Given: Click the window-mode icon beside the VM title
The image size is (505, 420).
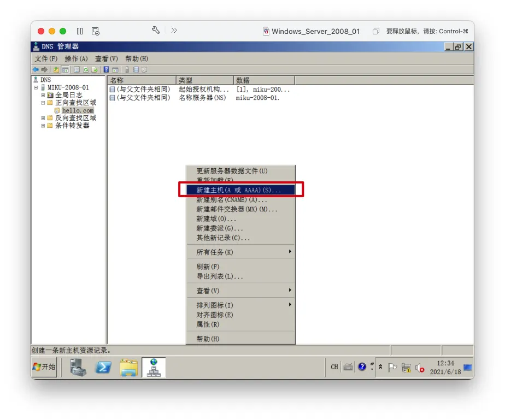Looking at the screenshot, I should click(x=375, y=31).
